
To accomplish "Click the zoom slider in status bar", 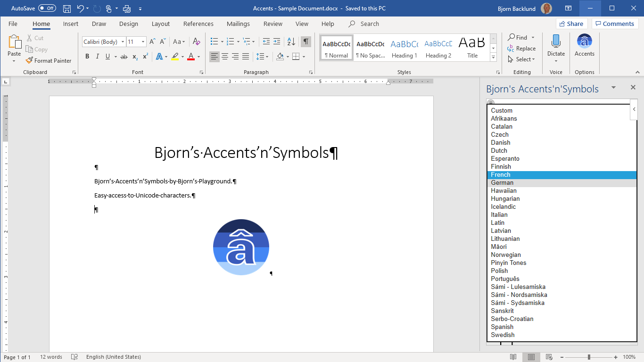I will [588, 357].
